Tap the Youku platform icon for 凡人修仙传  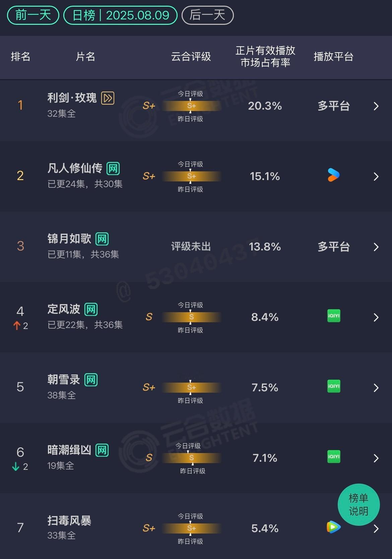[x=333, y=175]
